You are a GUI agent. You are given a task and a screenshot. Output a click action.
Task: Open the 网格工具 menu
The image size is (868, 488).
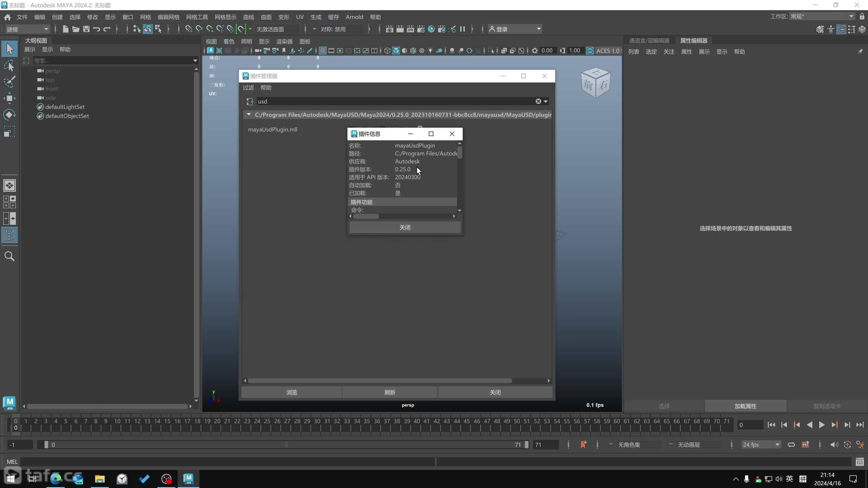coord(197,17)
